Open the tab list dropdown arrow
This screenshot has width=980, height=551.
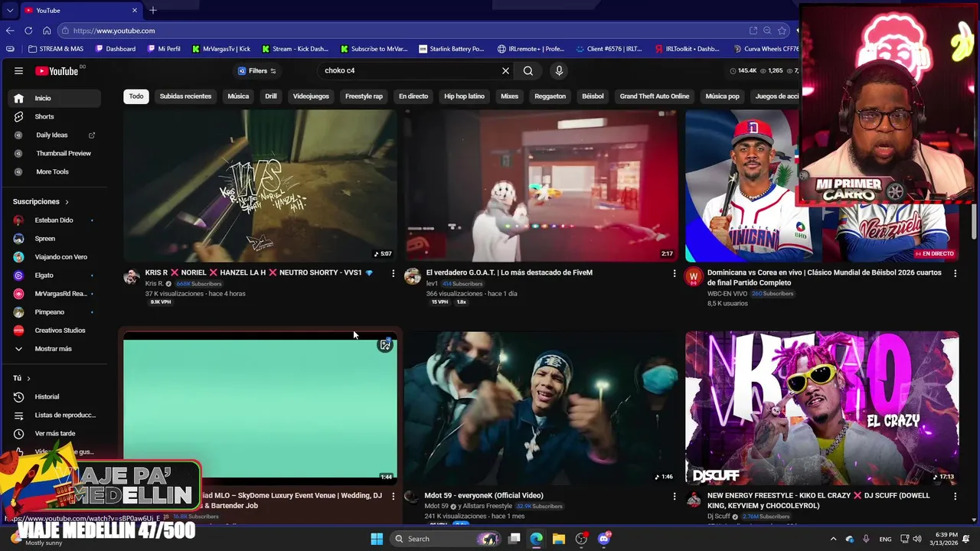tap(8, 10)
